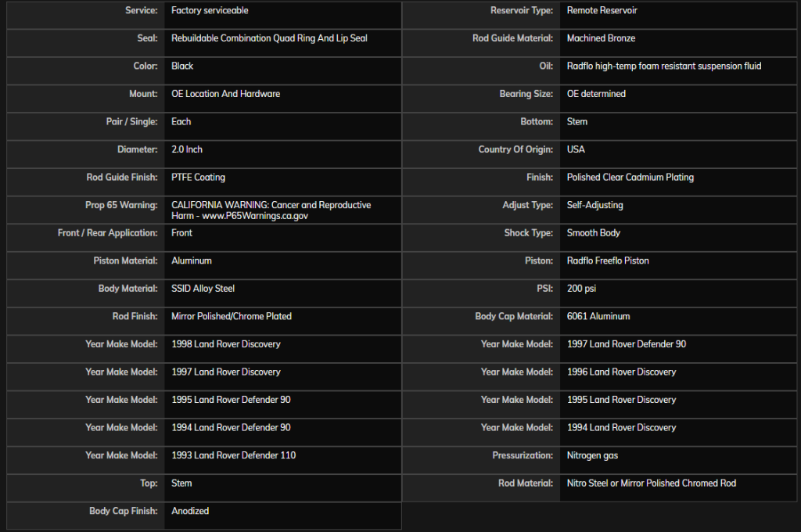The image size is (801, 532).
Task: Select the 'Remote Reservoir' value
Action: [x=602, y=10]
